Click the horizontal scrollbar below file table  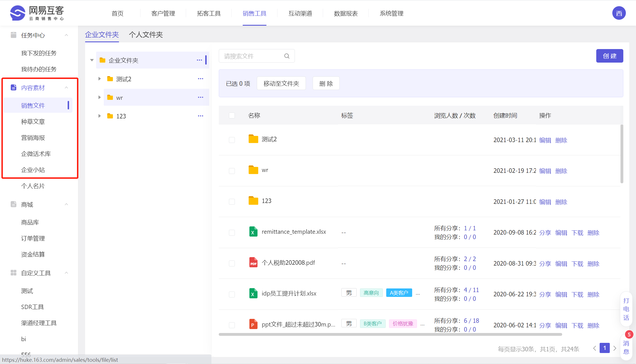pos(390,334)
